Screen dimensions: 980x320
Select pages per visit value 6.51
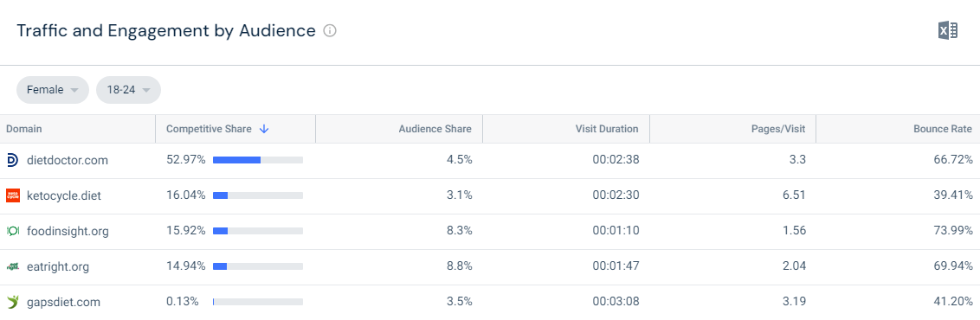pos(795,195)
